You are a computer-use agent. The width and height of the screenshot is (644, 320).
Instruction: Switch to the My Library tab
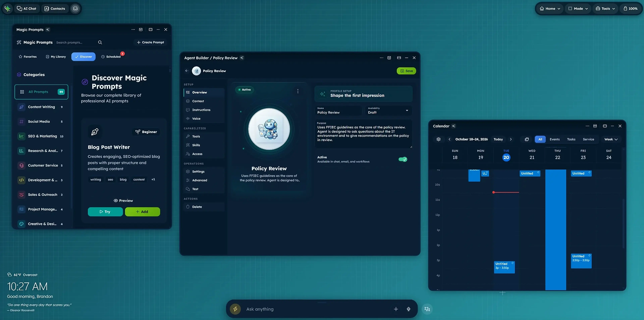tap(56, 57)
